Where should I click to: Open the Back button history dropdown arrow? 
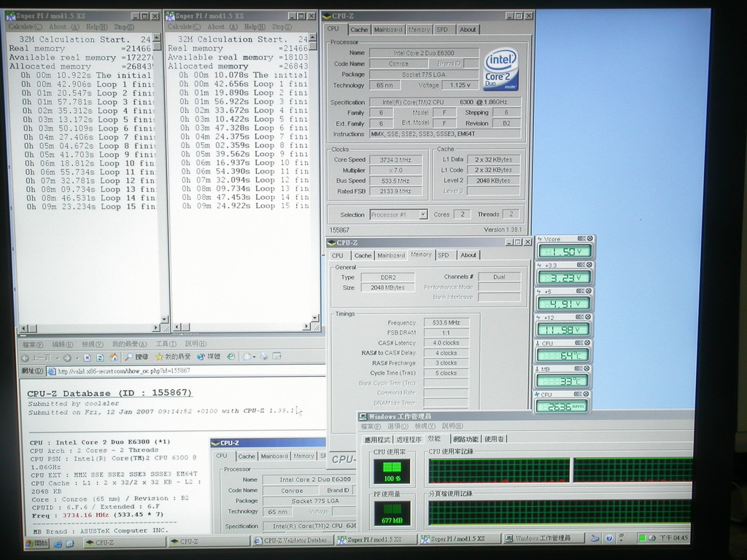coord(58,358)
